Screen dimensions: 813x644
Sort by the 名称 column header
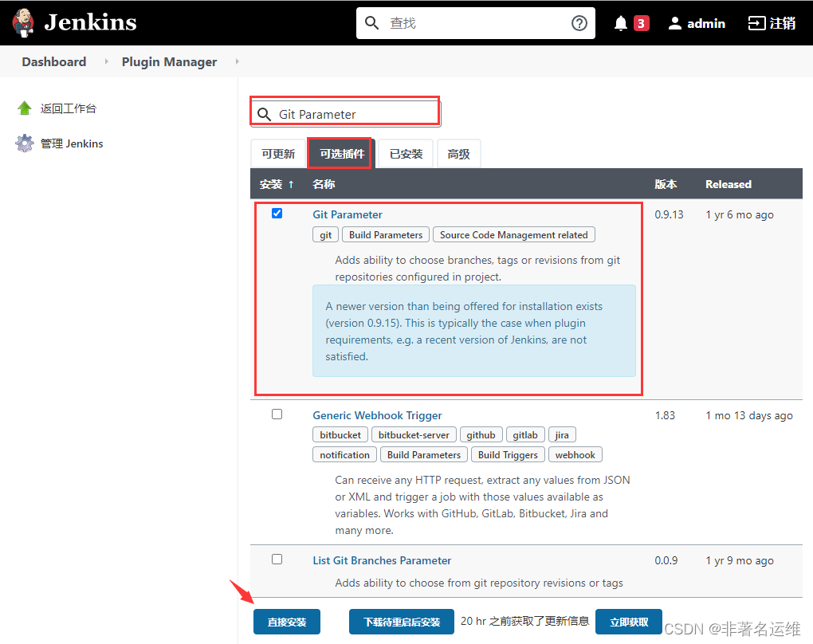[324, 184]
